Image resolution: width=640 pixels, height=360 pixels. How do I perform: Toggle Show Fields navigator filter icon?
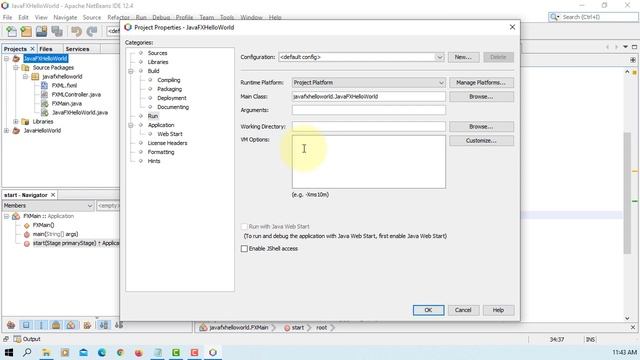26,325
